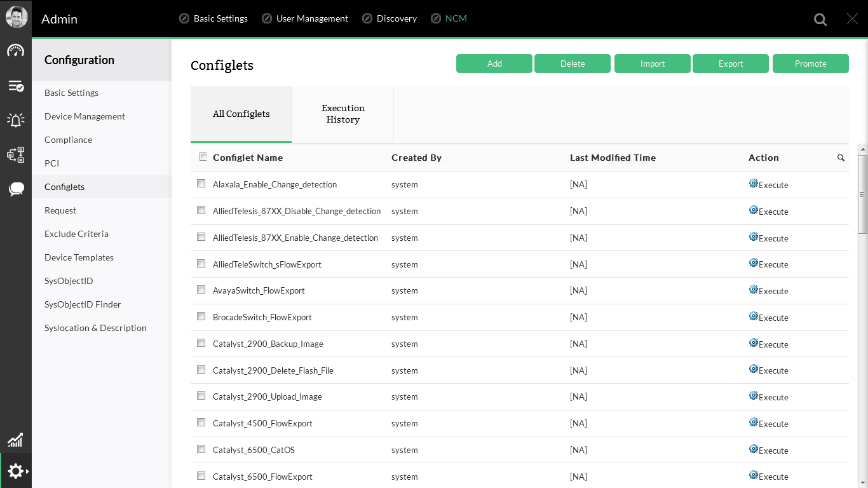Select the Inventory list icon in sidebar
Image resolution: width=868 pixels, height=488 pixels.
click(x=16, y=85)
